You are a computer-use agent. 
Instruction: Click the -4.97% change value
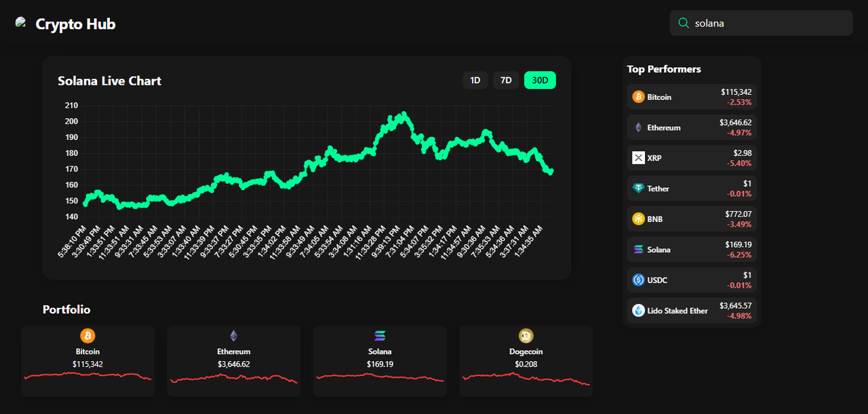click(x=739, y=132)
